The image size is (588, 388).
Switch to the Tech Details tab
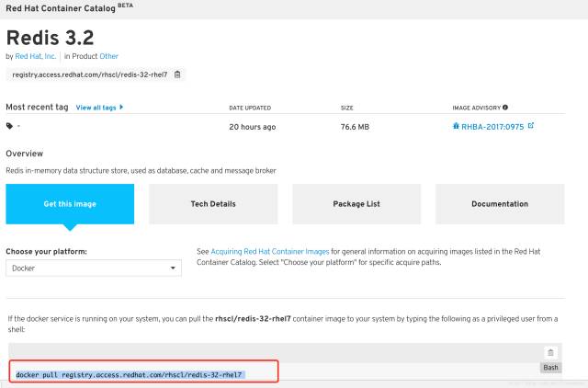pyautogui.click(x=213, y=204)
